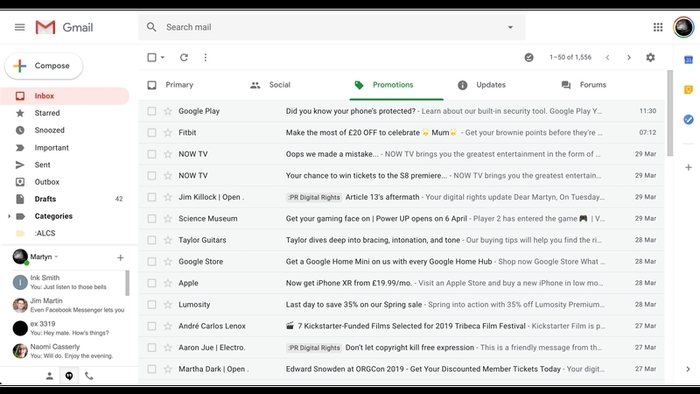Image resolution: width=700 pixels, height=394 pixels.
Task: Star the Apple email
Action: (x=168, y=283)
